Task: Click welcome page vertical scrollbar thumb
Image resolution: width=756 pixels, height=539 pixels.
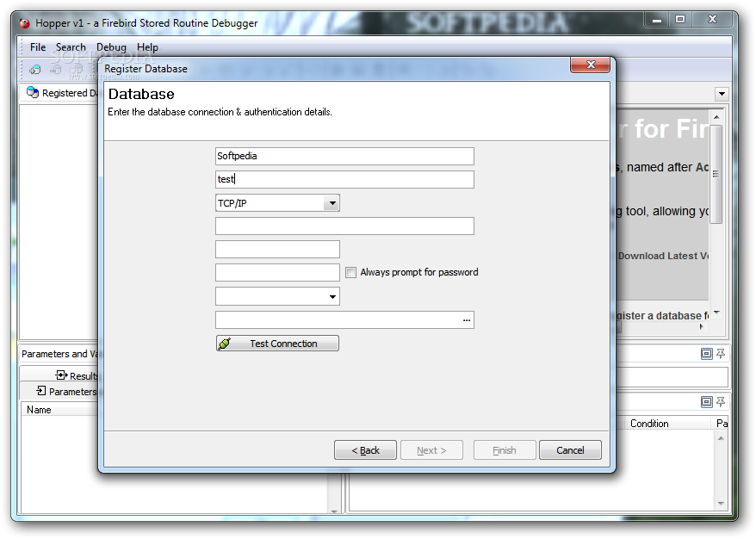Action: pyautogui.click(x=716, y=174)
